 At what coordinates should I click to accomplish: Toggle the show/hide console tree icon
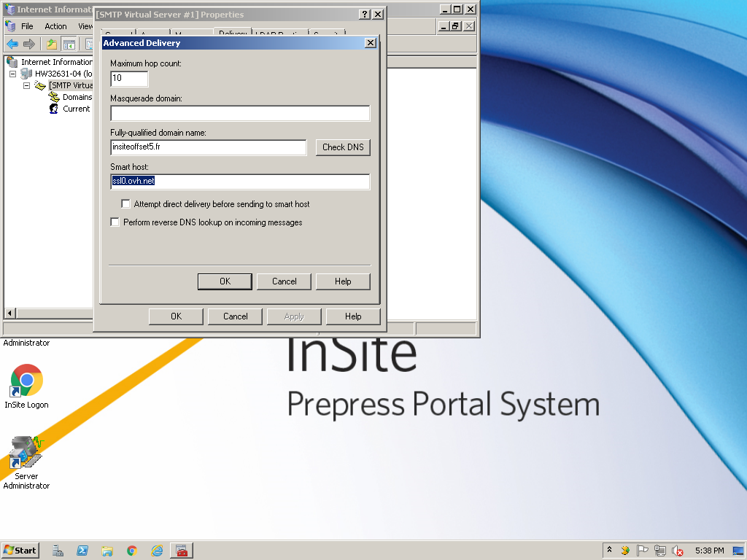69,44
